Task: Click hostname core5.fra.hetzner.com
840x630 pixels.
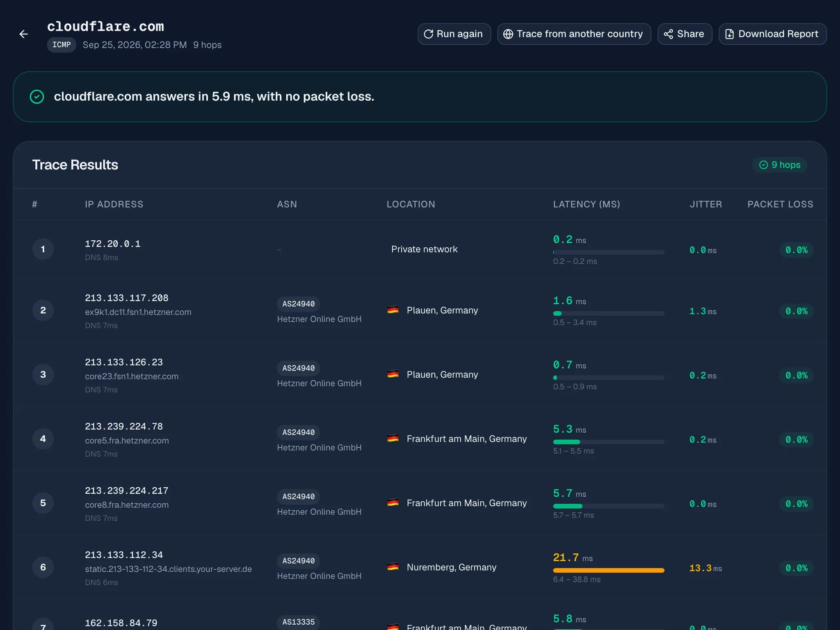Action: pos(127,441)
